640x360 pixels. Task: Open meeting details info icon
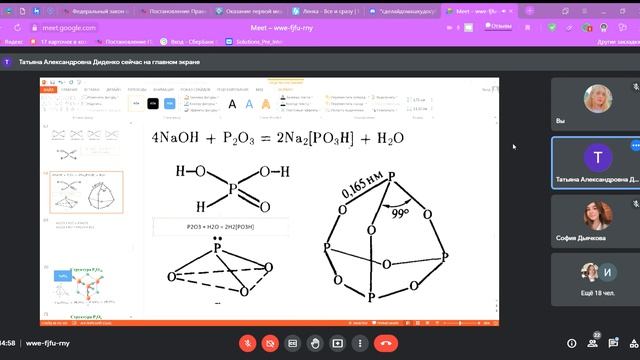(571, 344)
